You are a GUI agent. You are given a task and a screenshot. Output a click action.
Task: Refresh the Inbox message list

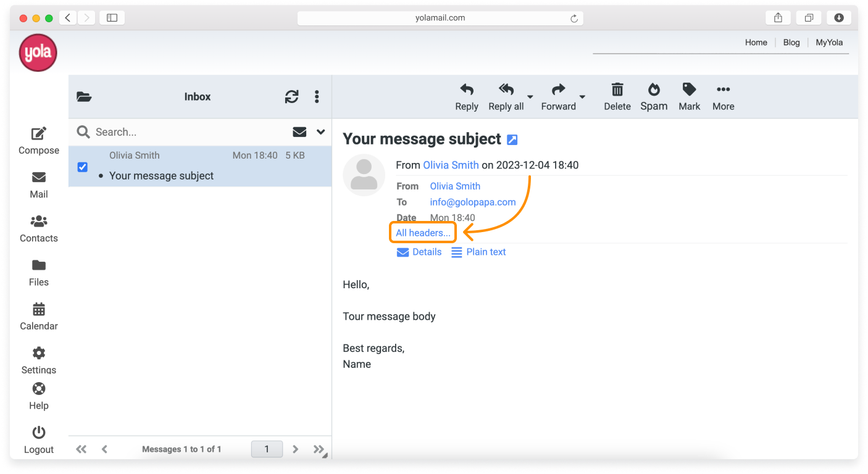coord(291,96)
